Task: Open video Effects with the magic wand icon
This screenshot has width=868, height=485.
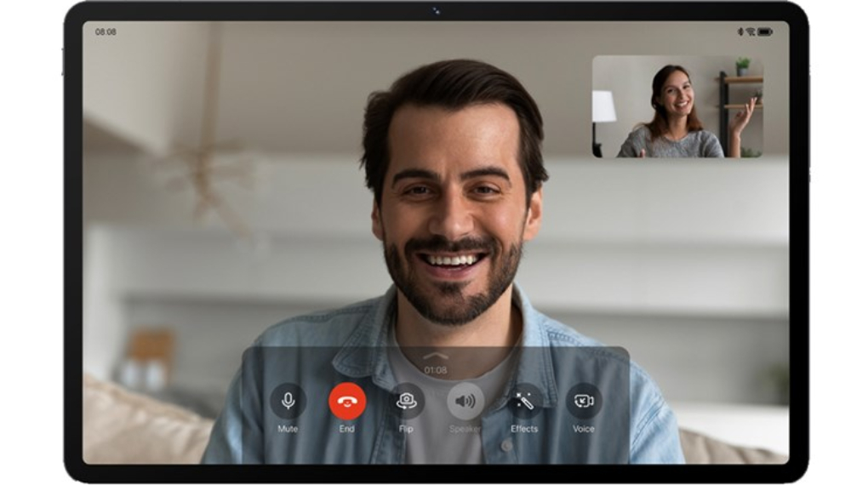Action: [524, 401]
